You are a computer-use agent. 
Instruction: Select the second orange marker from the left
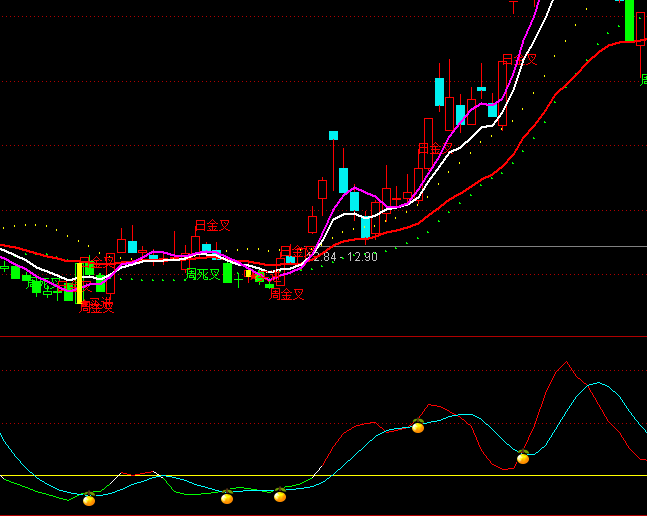(228, 497)
